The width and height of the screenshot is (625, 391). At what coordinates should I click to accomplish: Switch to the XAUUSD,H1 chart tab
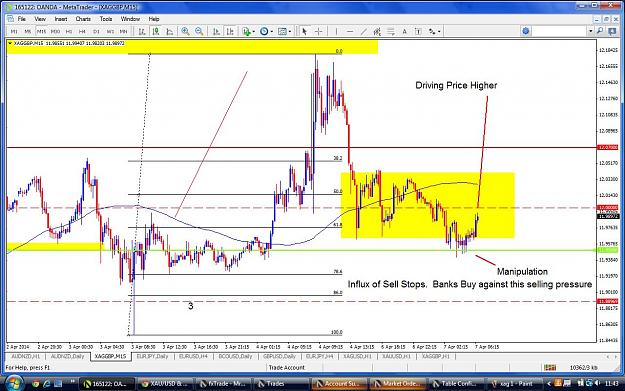point(396,356)
